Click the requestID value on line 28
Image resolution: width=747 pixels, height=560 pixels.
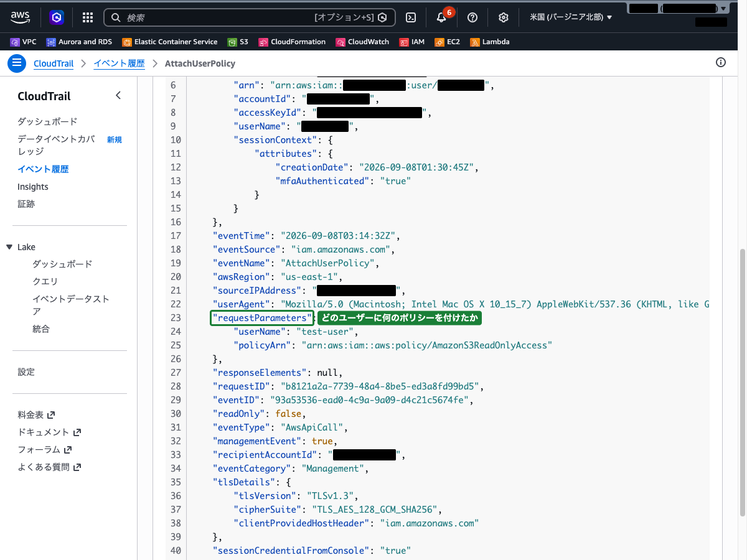pos(379,386)
